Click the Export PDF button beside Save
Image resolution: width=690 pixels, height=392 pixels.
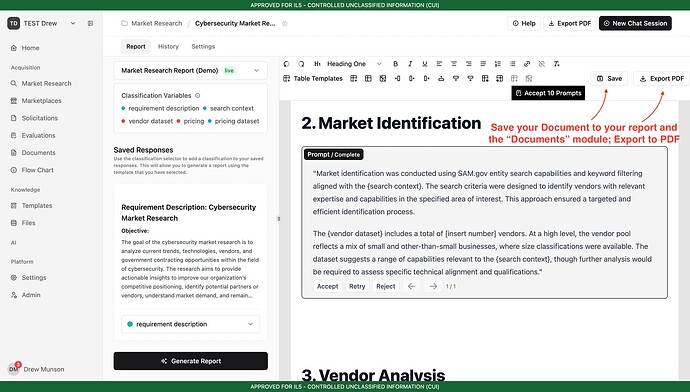coord(661,78)
